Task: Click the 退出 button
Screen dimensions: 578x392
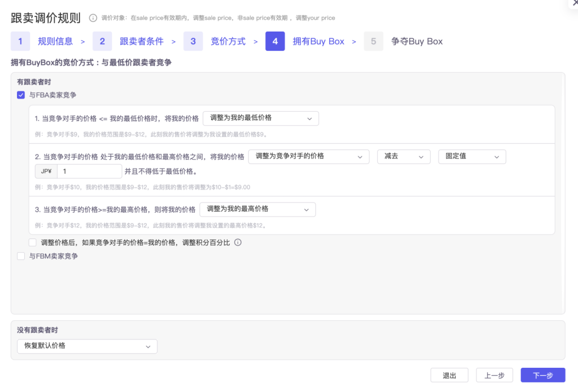Action: pos(449,375)
